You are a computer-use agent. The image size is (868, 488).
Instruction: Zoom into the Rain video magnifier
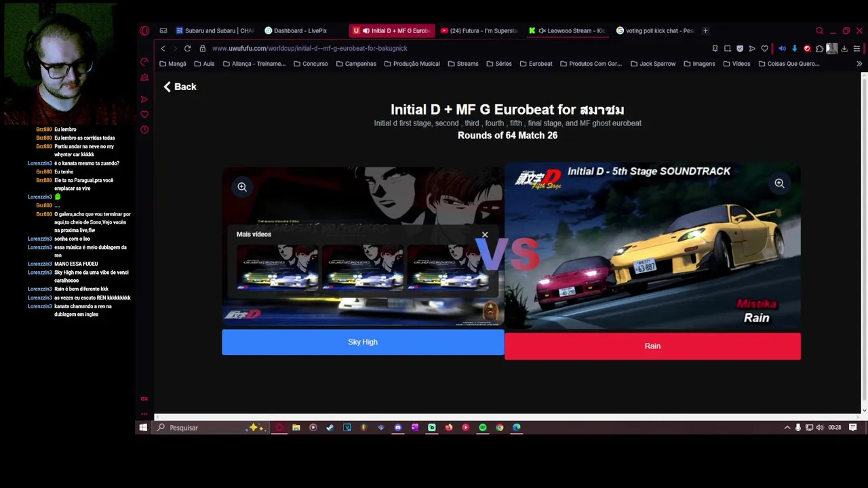pos(779,183)
